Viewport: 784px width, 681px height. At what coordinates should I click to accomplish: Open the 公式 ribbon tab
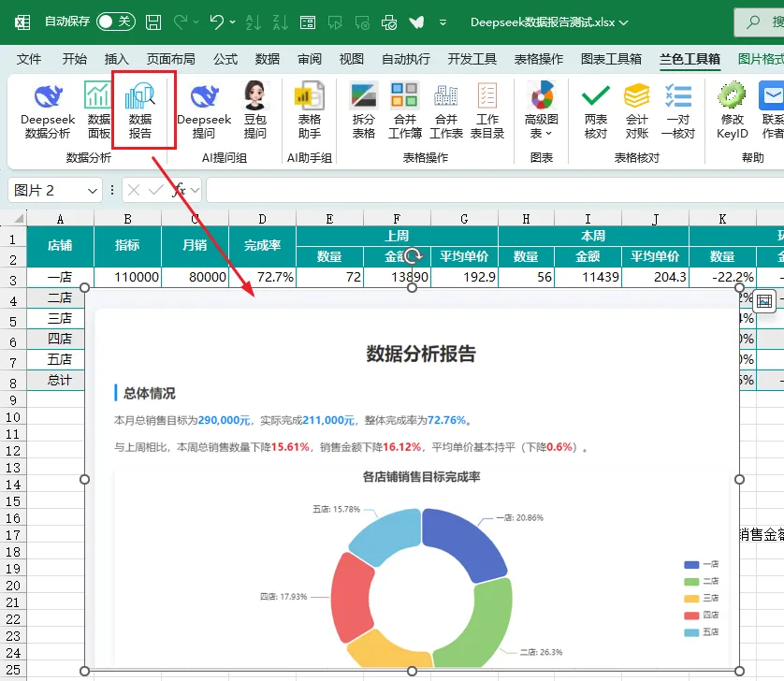(x=225, y=59)
